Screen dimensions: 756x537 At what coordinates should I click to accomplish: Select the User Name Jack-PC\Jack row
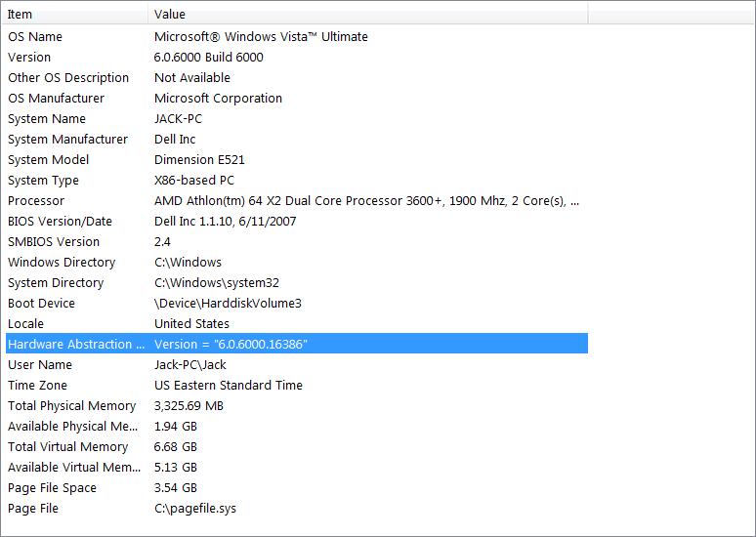(297, 364)
